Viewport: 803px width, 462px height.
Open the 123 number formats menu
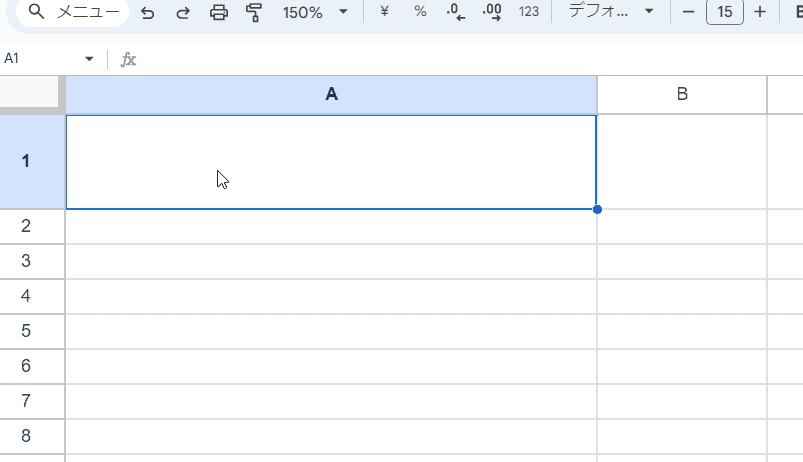coord(529,12)
